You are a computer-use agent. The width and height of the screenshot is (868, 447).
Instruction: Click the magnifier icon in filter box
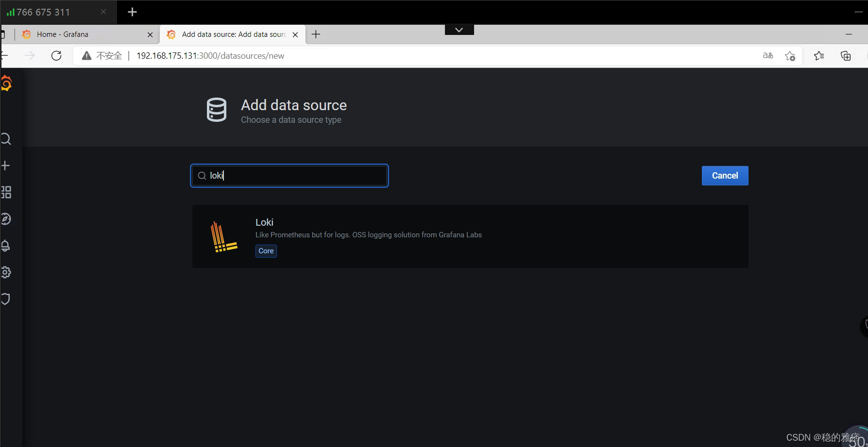[202, 176]
